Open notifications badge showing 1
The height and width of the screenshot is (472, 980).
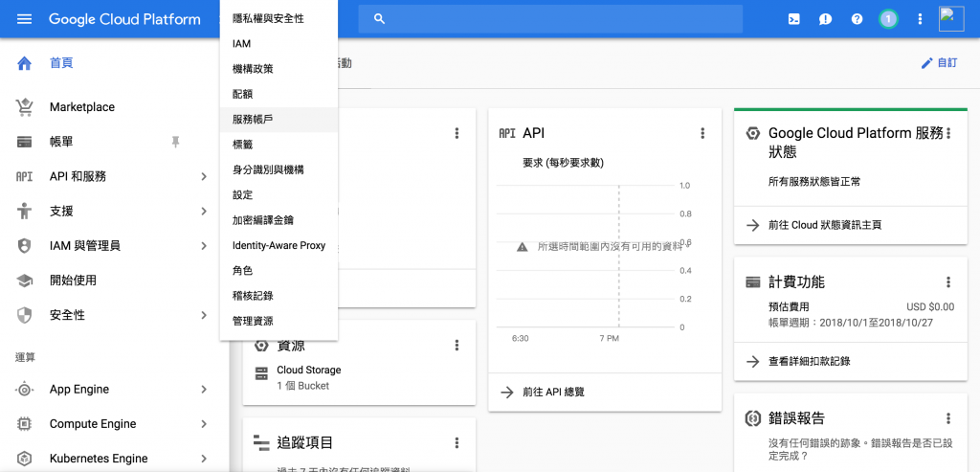pyautogui.click(x=888, y=19)
